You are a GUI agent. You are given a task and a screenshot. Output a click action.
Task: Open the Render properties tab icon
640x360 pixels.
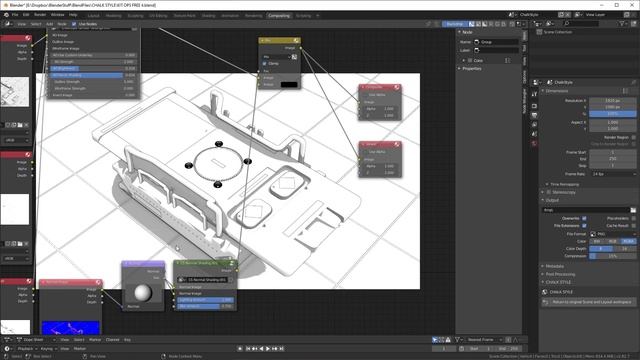pos(534,106)
